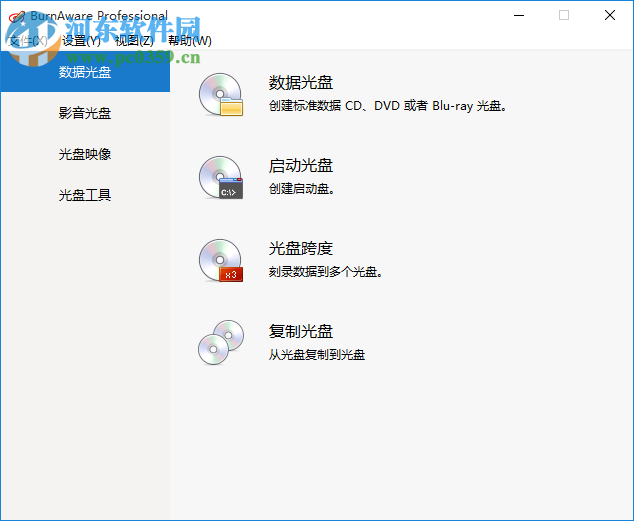Switch to the 光盘映像 category

pyautogui.click(x=85, y=154)
